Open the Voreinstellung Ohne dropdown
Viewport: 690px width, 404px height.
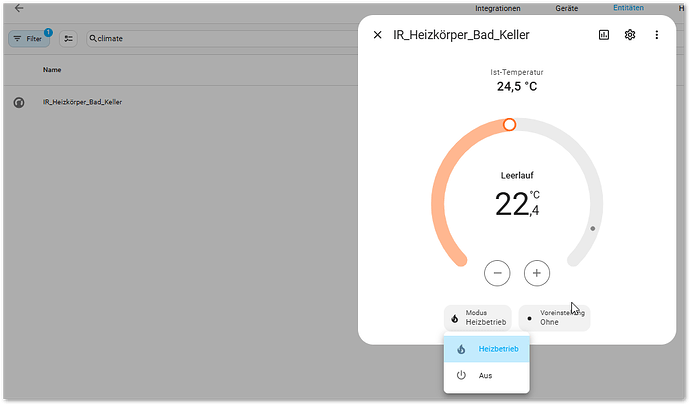pyautogui.click(x=554, y=318)
